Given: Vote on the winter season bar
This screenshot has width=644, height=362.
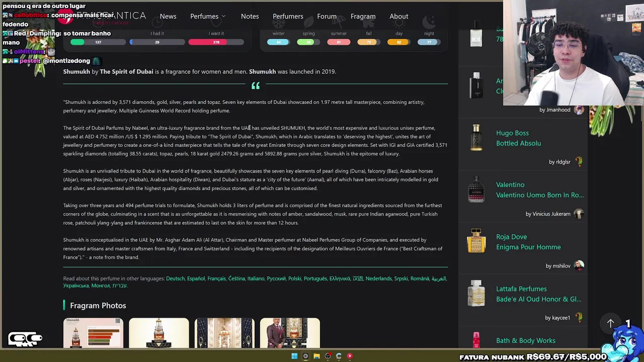Looking at the screenshot, I should coord(278,42).
